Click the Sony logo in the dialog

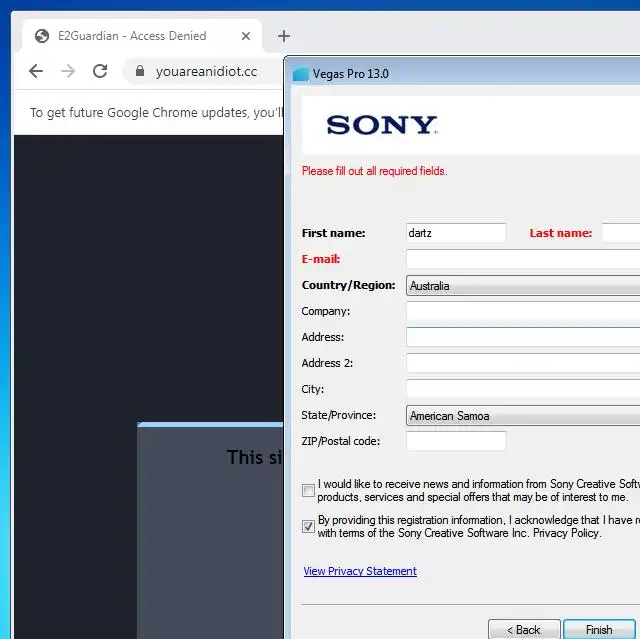[382, 125]
